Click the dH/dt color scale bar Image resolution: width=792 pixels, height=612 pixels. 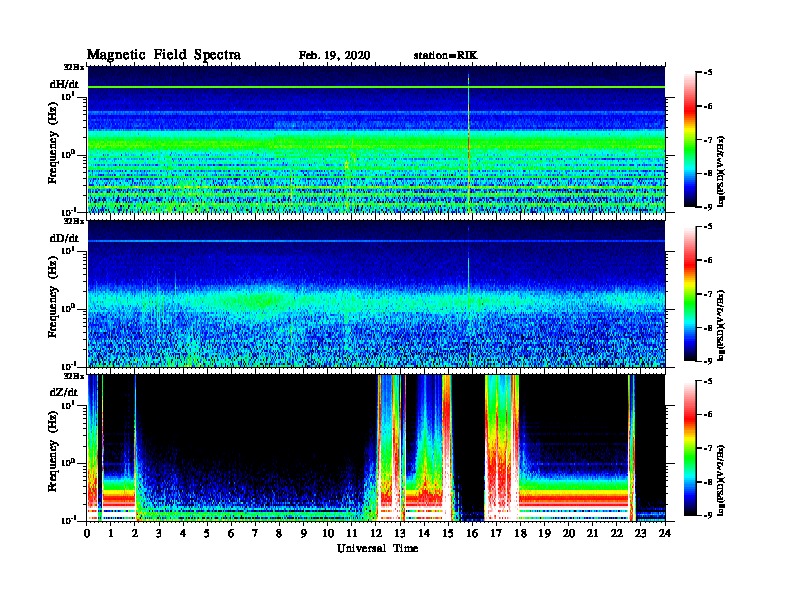point(690,139)
